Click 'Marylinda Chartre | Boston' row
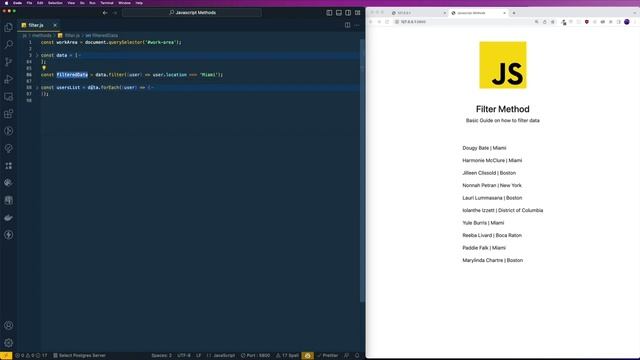 click(x=492, y=260)
